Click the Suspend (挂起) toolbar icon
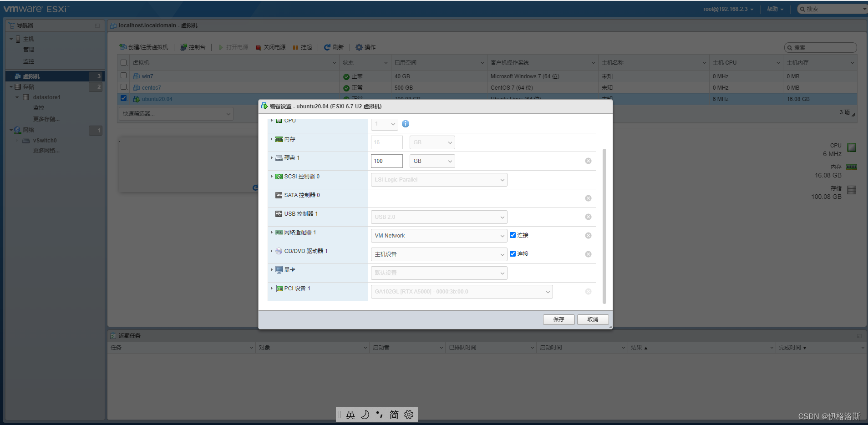The image size is (868, 425). point(295,47)
